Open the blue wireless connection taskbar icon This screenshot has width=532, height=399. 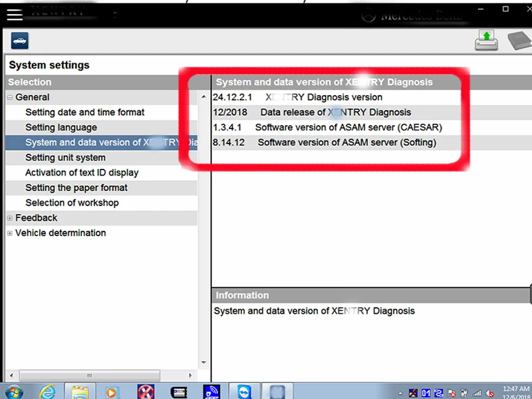point(211,392)
